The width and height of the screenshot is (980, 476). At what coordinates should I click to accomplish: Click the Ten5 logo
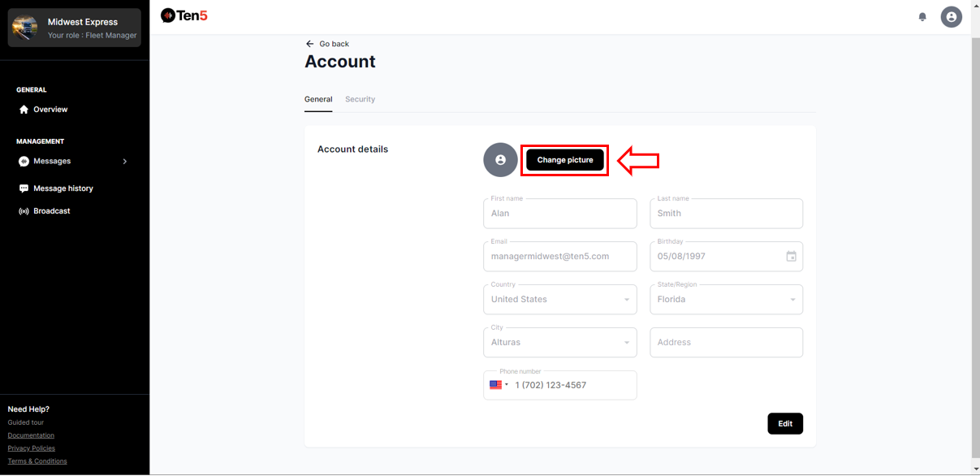184,15
